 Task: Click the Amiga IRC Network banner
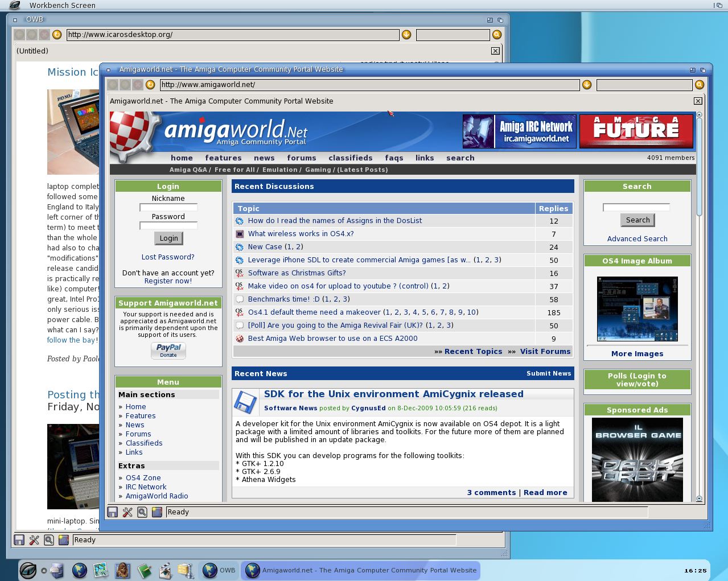tap(519, 131)
